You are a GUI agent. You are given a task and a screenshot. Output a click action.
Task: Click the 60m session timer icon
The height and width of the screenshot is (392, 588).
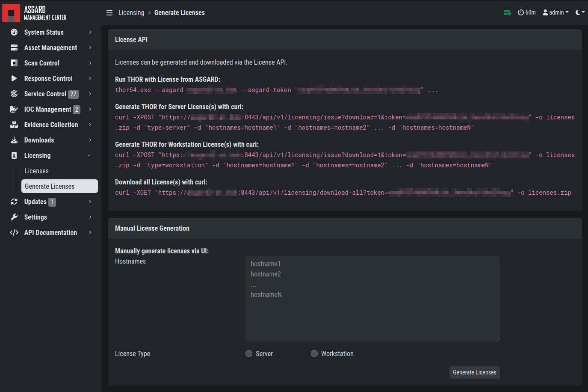[520, 12]
